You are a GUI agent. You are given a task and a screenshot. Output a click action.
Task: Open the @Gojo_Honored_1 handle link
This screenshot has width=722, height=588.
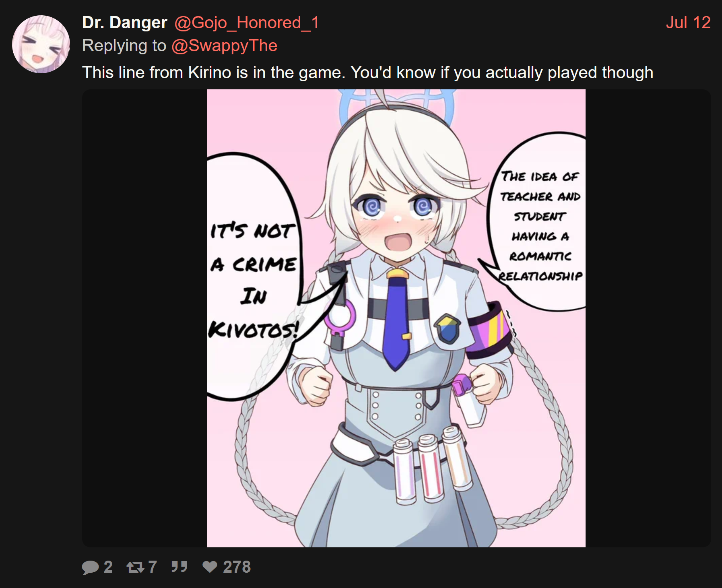tap(247, 23)
